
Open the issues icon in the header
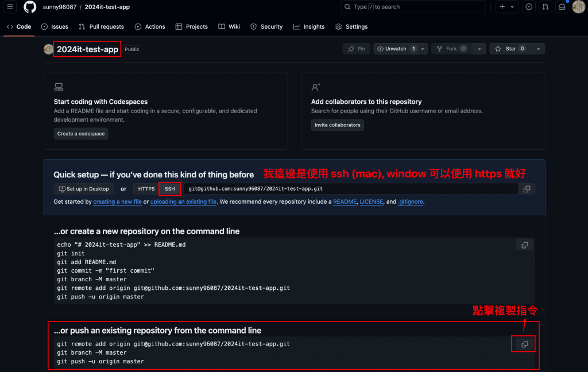[x=529, y=7]
